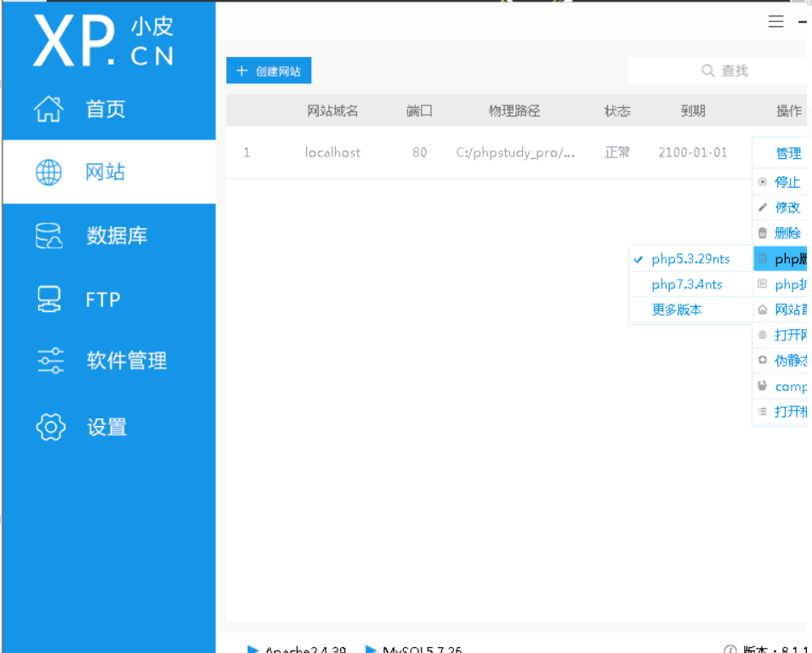
Task: Open 软件管理 using its sliders icon
Action: tap(50, 361)
